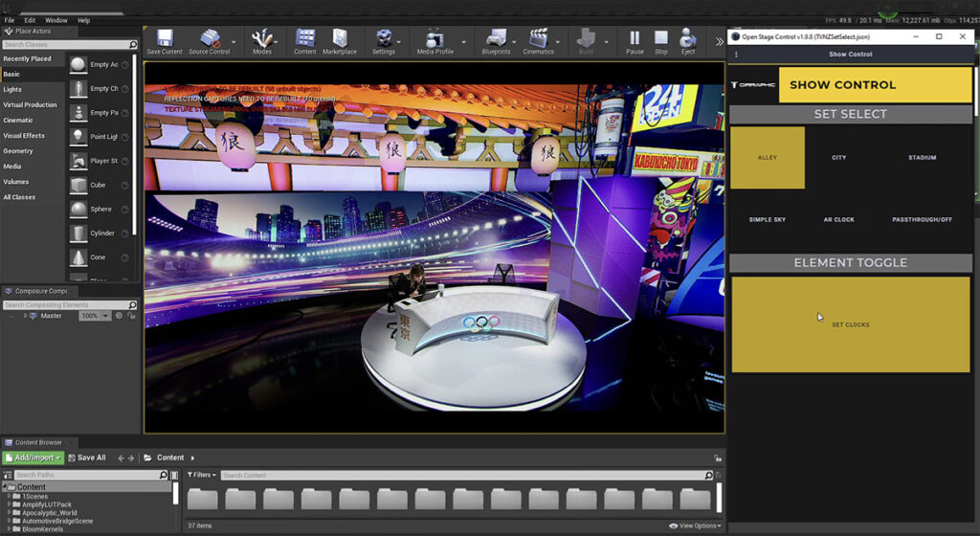Open the Window menu
Viewport: 980px width, 536px height.
56,19
